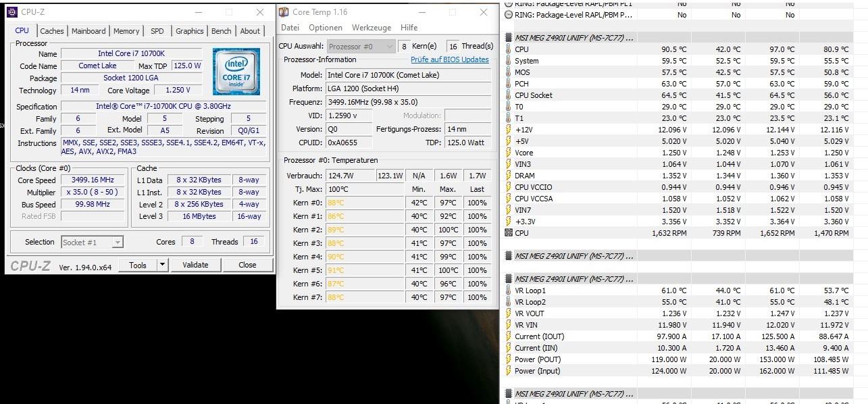
Task: Click the voltage bolt icon of the +3.3V row
Action: (509, 222)
